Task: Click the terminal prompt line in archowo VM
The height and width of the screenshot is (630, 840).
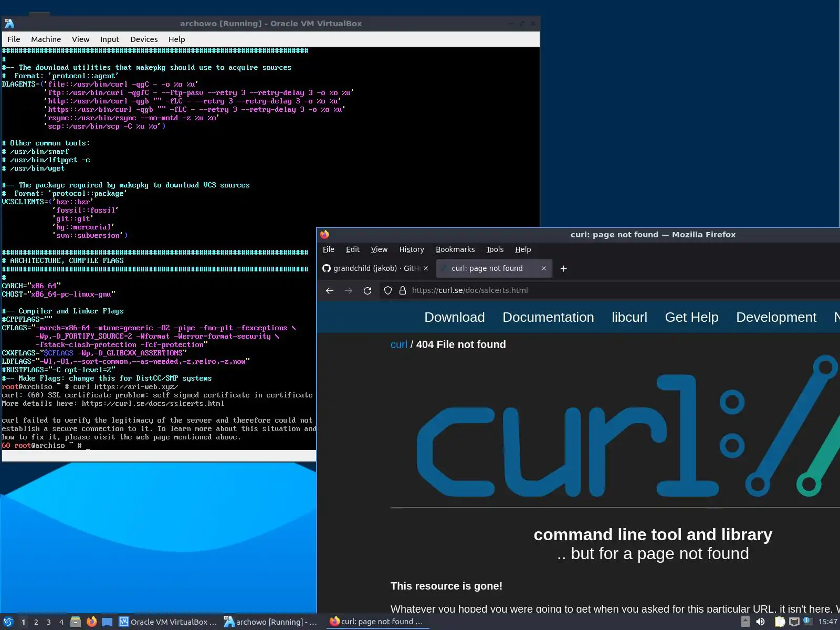Action: pyautogui.click(x=46, y=446)
